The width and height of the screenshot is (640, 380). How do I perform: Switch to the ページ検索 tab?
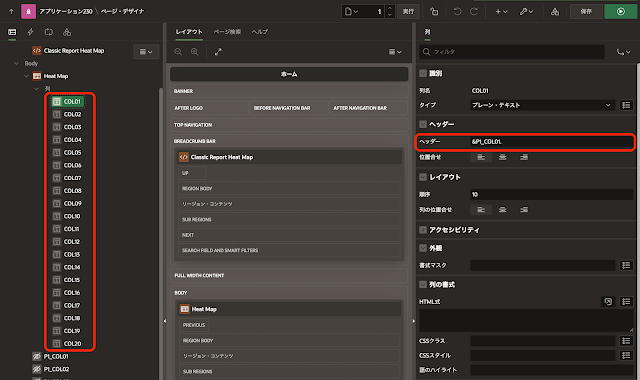point(227,32)
